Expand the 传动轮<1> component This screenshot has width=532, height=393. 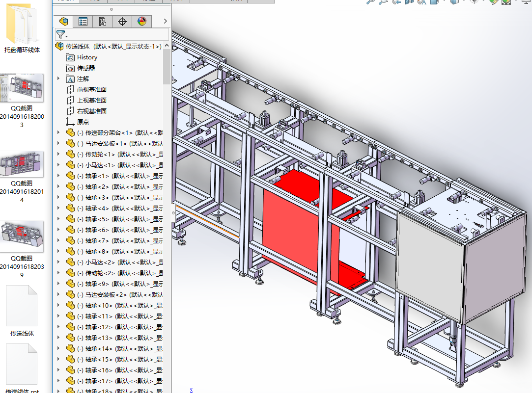pyautogui.click(x=58, y=154)
